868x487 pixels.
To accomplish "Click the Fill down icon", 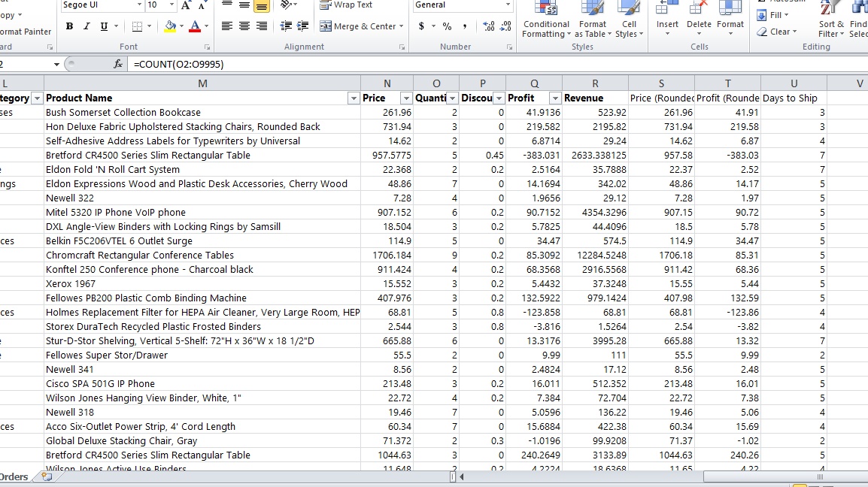I will pyautogui.click(x=762, y=15).
